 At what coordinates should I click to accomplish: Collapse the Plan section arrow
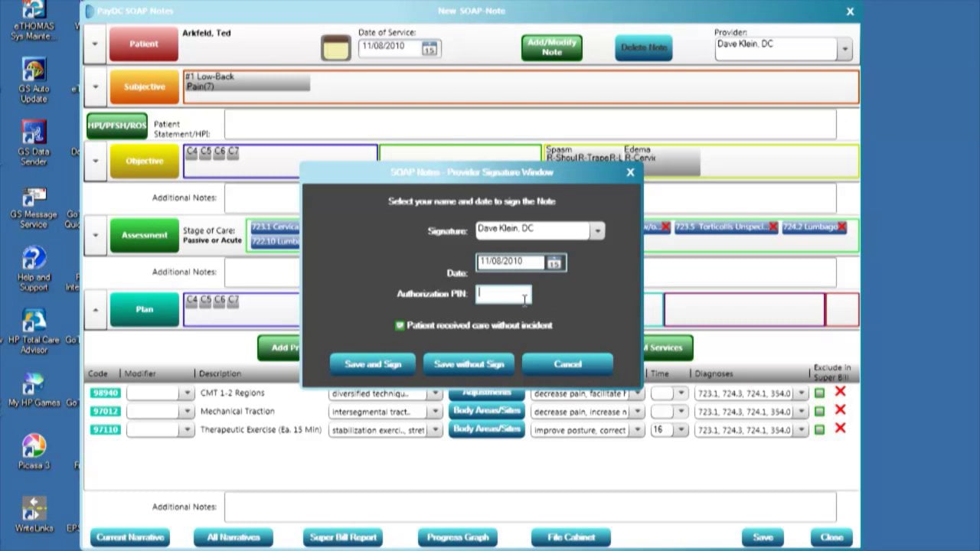click(x=95, y=309)
